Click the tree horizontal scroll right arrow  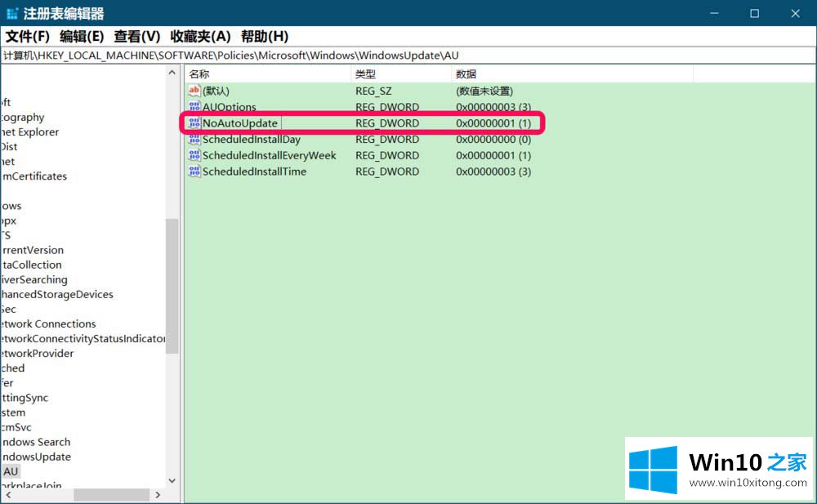(158, 495)
